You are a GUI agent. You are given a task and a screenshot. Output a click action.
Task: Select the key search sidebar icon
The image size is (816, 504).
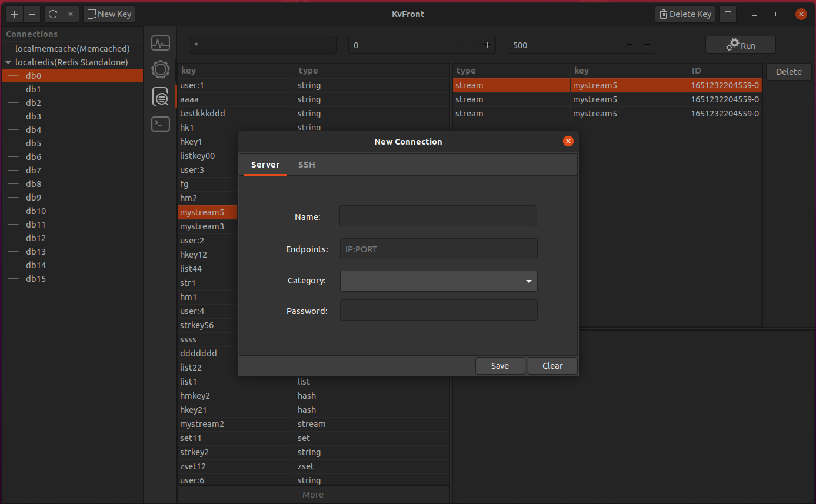click(161, 96)
